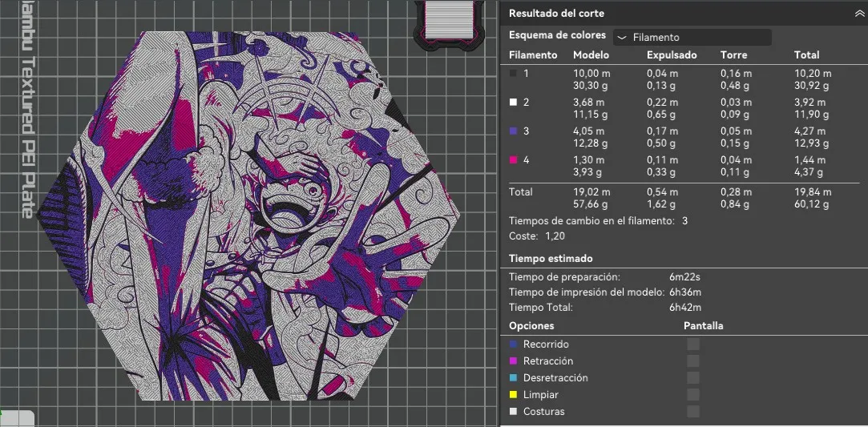This screenshot has height=427, width=868.
Task: Select the prime tower object
Action: (448, 23)
